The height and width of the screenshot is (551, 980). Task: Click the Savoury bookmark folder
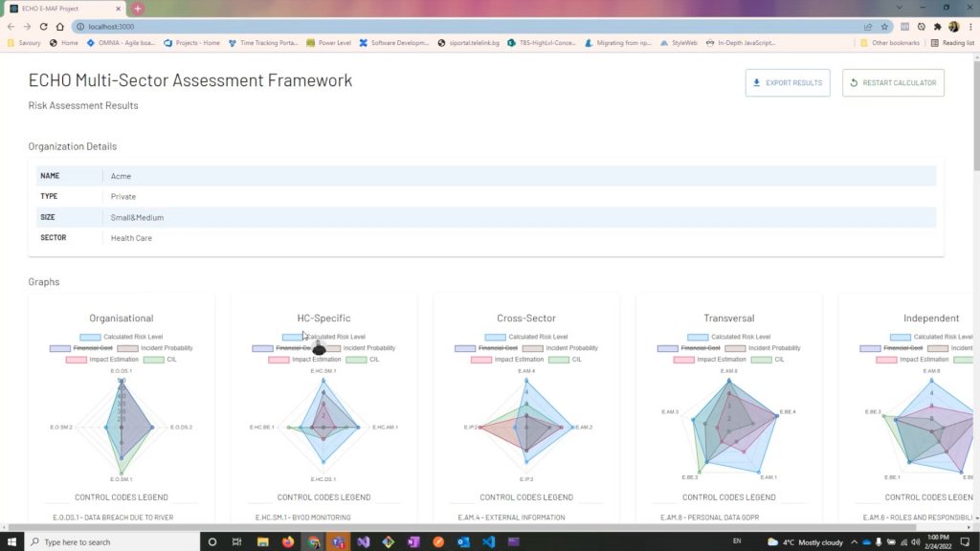tap(24, 43)
